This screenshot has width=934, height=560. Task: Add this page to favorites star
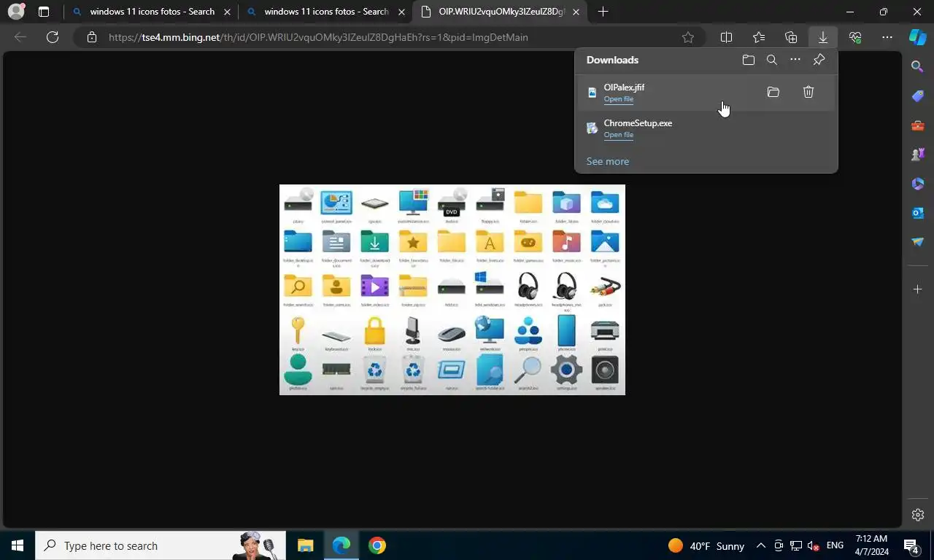coord(687,37)
